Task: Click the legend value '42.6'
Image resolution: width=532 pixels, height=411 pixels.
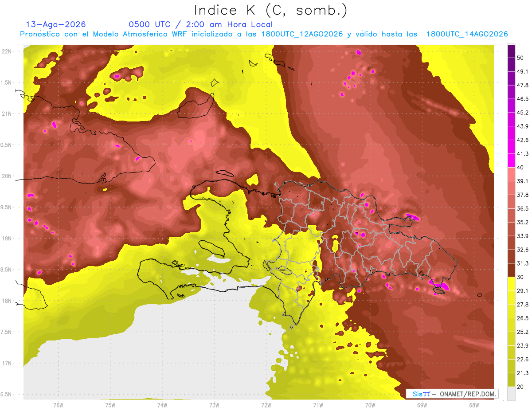Action: pyautogui.click(x=522, y=140)
